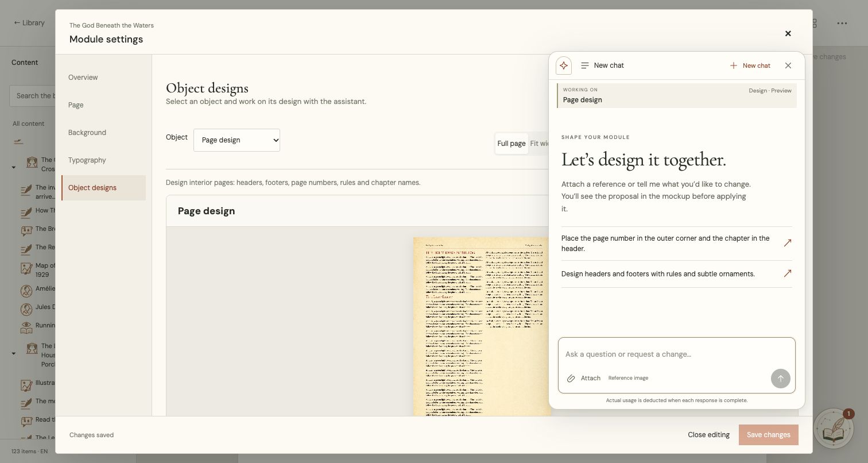Click the eye-and-book icon beside 'Runnin'
The width and height of the screenshot is (868, 463).
(x=26, y=327)
